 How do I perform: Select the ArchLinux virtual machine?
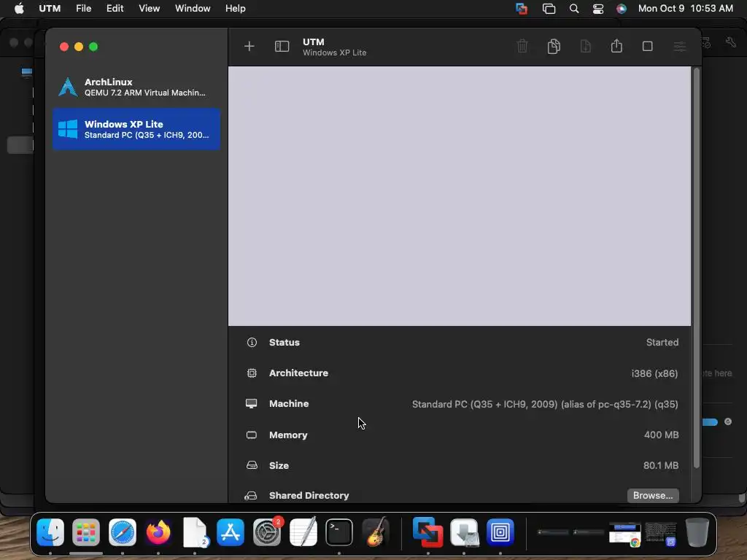[x=136, y=87]
